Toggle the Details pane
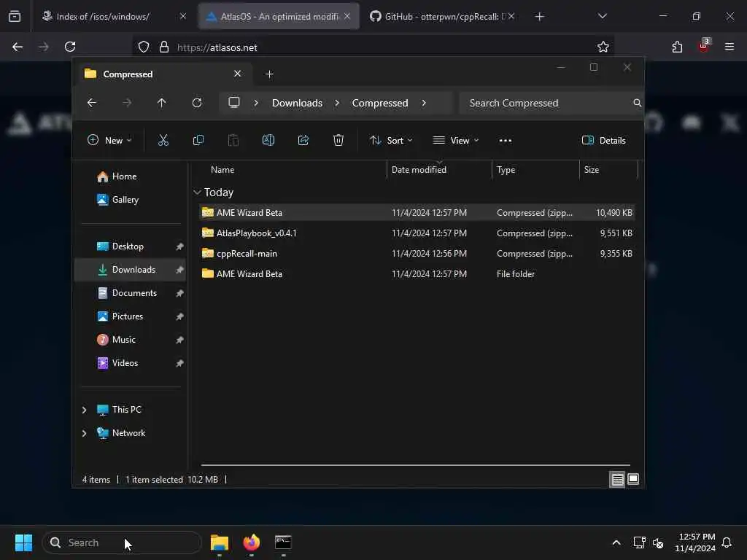The height and width of the screenshot is (560, 747). pyautogui.click(x=603, y=141)
